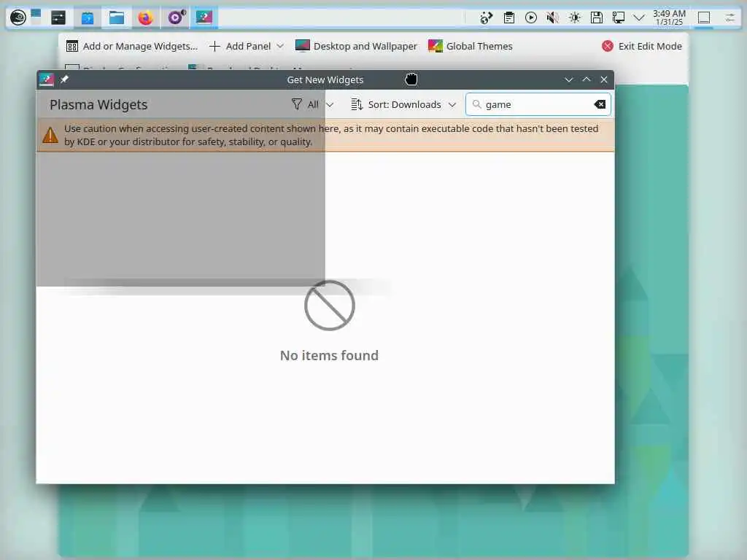Screen dimensions: 747x560
Task: Open the Discover software store icon
Action: (88, 18)
